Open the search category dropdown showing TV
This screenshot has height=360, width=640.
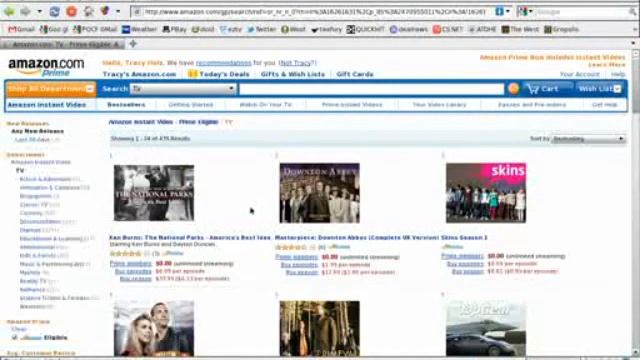pos(183,89)
